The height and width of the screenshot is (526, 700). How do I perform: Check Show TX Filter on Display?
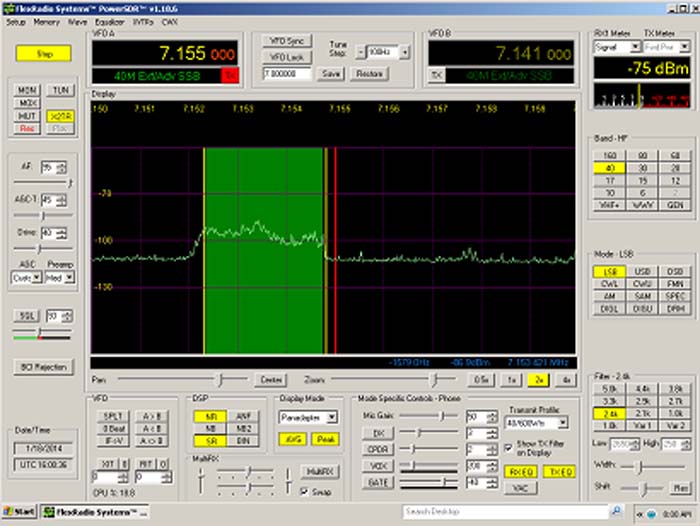coord(509,447)
